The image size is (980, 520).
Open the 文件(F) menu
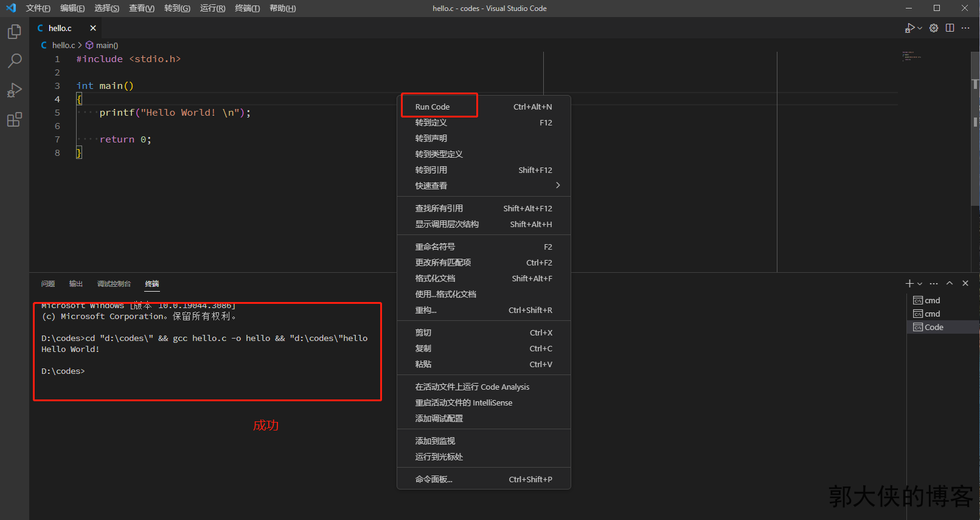click(x=38, y=8)
